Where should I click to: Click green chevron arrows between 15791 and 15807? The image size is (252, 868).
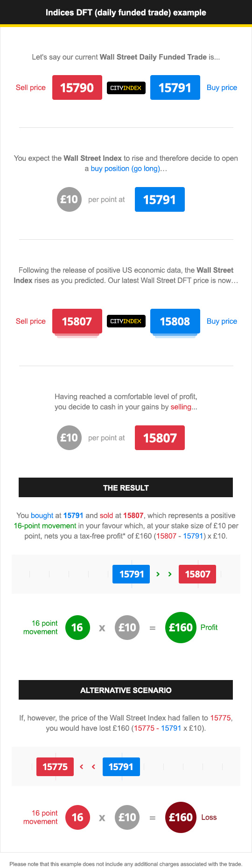pos(164,574)
